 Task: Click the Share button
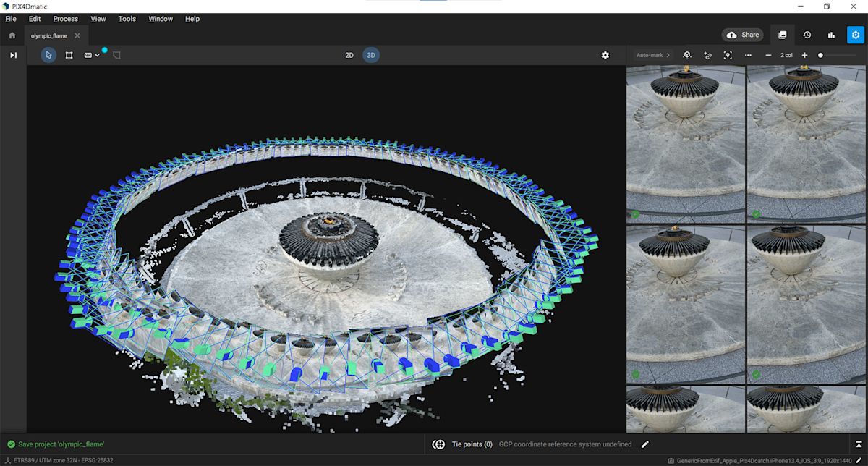743,34
